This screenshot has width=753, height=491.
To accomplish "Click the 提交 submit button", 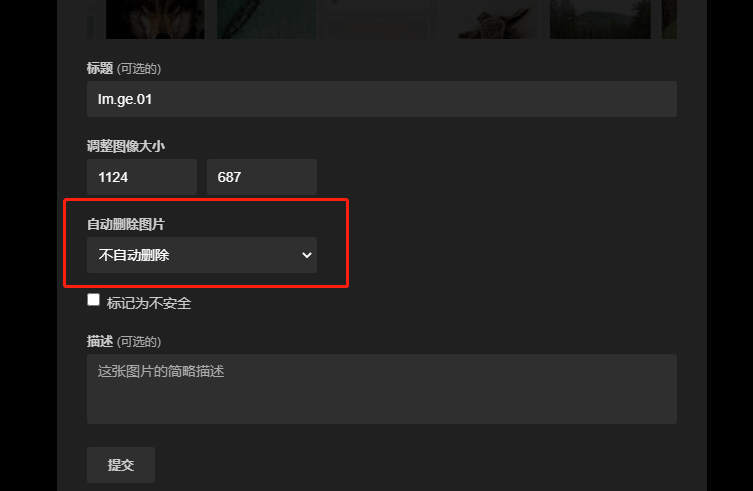I will click(x=121, y=465).
